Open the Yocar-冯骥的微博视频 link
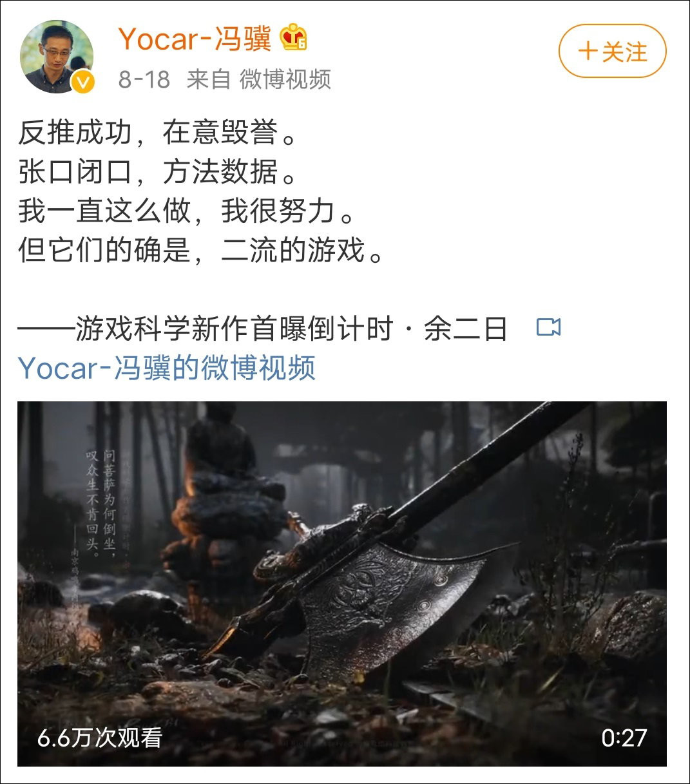The height and width of the screenshot is (784, 690). tap(167, 368)
